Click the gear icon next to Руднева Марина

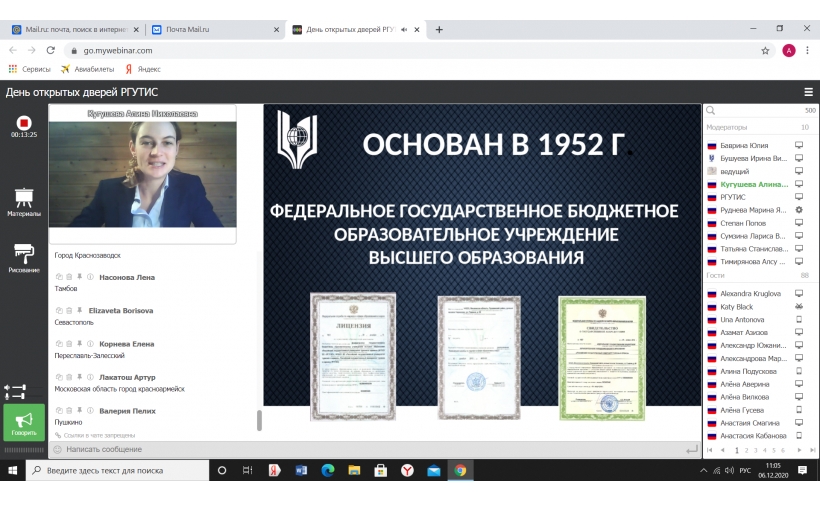click(799, 210)
